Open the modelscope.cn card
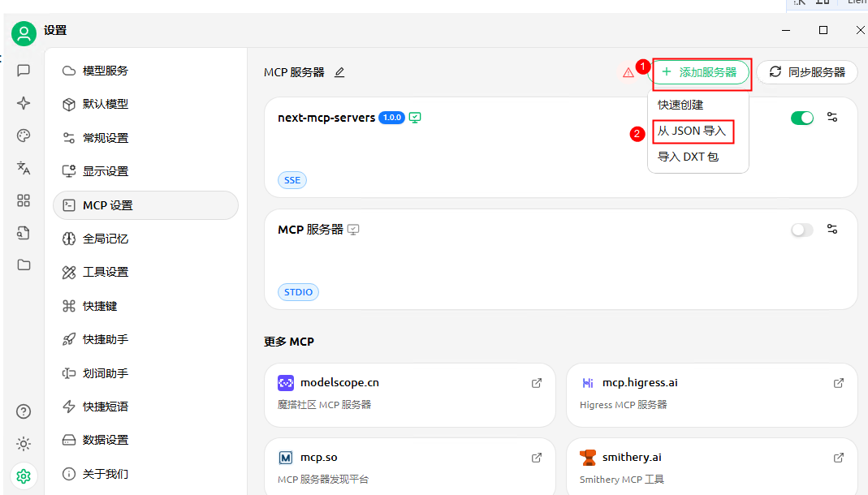868x495 pixels. coord(410,395)
